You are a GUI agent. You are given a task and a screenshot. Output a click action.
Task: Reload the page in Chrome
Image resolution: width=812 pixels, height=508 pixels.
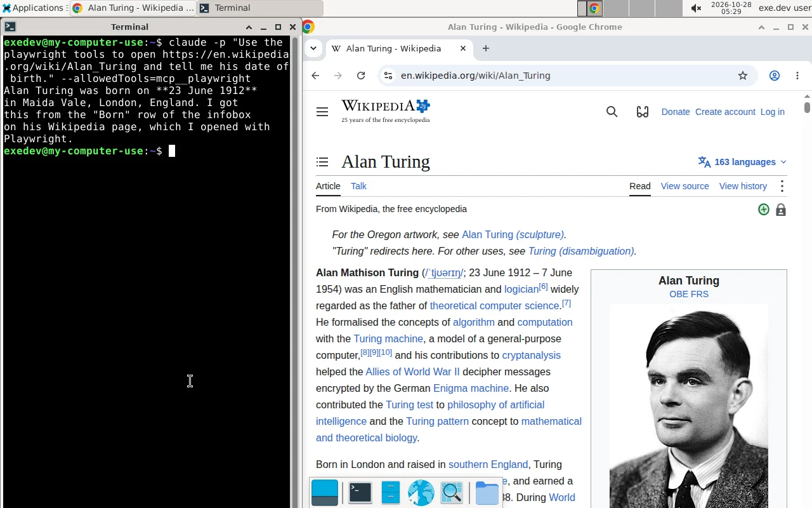point(361,76)
